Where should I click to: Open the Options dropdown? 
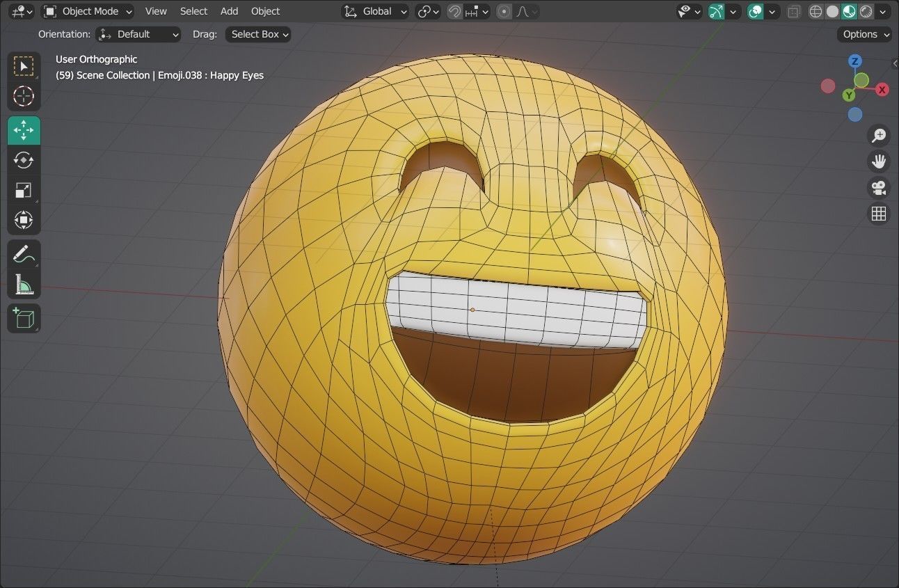point(865,34)
